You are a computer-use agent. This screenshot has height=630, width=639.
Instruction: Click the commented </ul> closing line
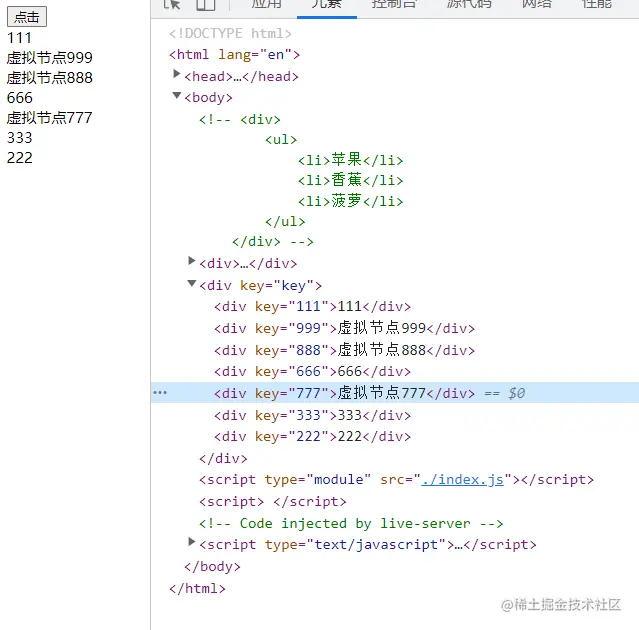point(285,221)
